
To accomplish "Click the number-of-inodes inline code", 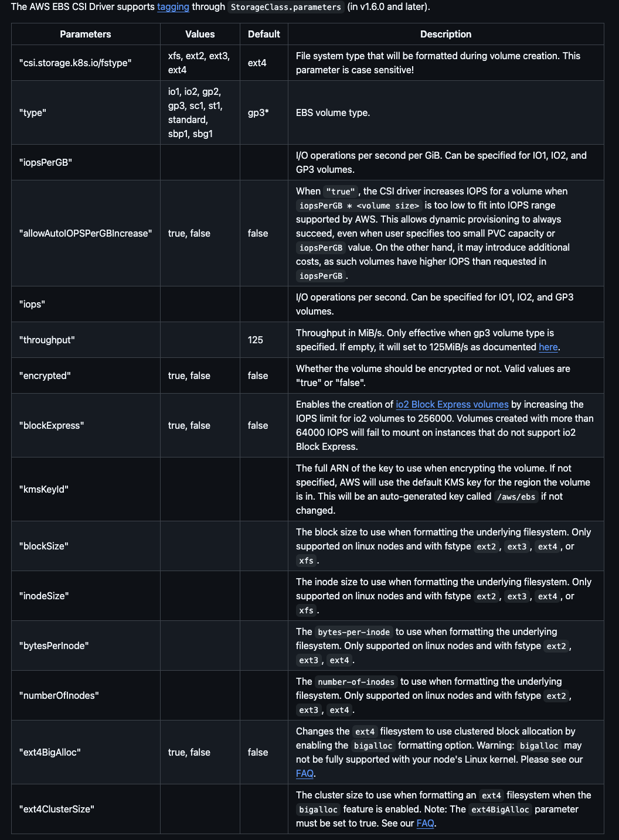I will (356, 682).
